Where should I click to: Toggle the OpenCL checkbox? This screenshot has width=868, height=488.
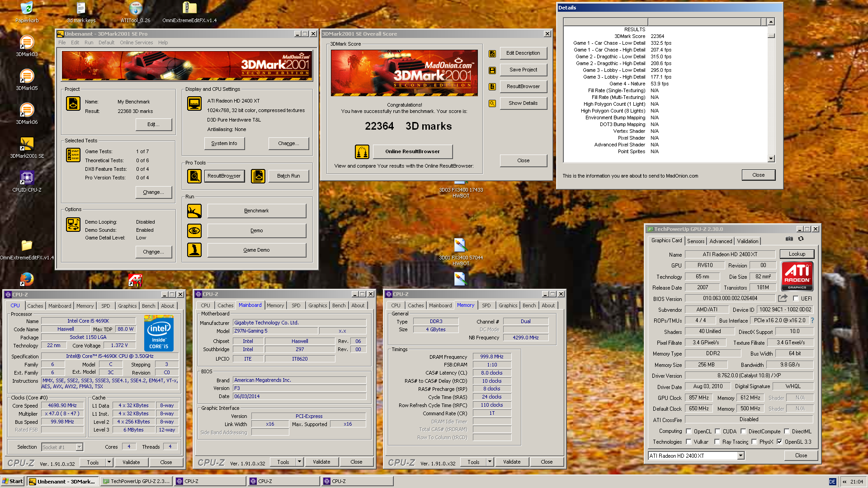point(689,432)
